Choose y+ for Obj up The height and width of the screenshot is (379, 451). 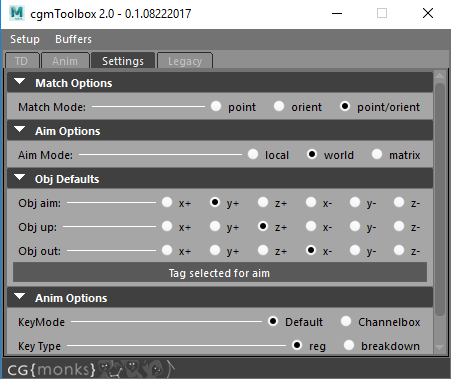[x=215, y=226]
